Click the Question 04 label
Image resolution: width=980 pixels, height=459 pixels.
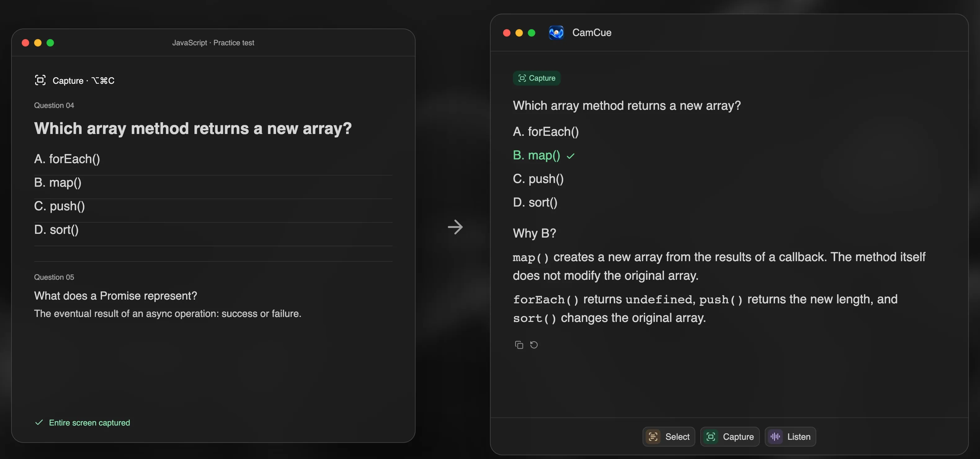point(54,105)
